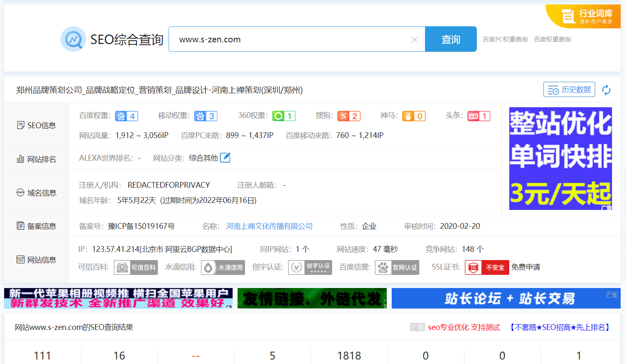This screenshot has height=364, width=626.
Task: Click 同IP网站 count 1 个
Action: pos(303,249)
